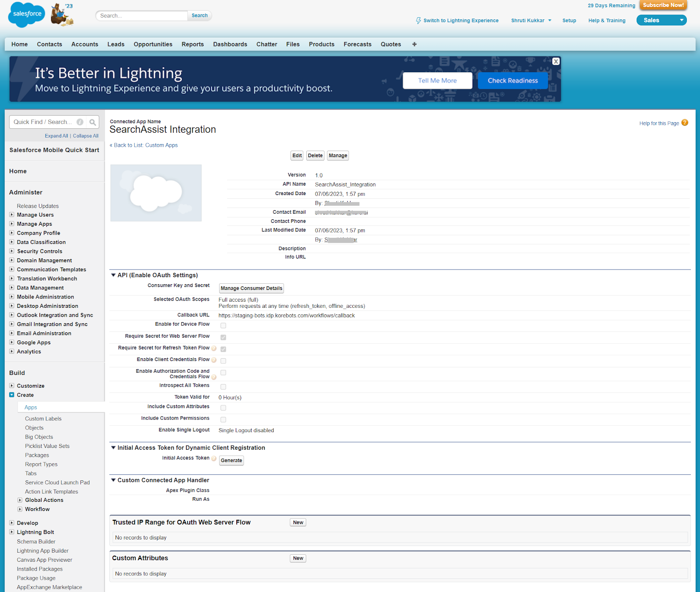
Task: Click the lightning bolt Switch to Lightning icon
Action: click(x=418, y=21)
